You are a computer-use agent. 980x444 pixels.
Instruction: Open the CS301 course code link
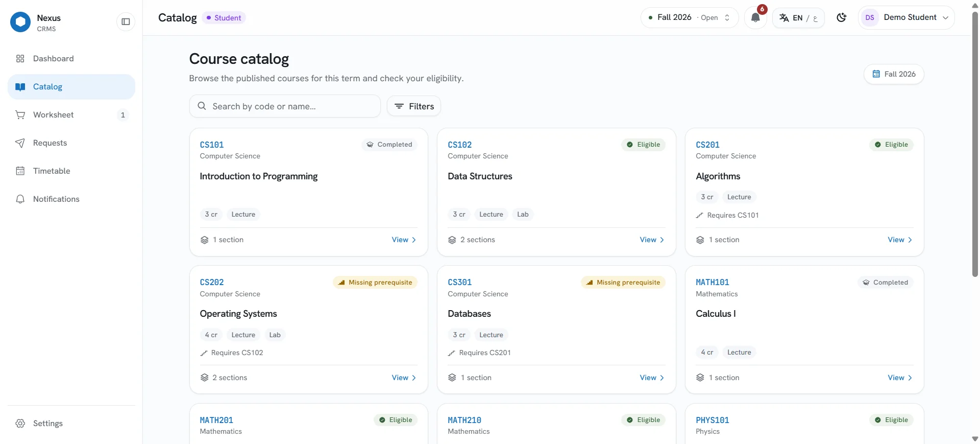click(x=460, y=282)
